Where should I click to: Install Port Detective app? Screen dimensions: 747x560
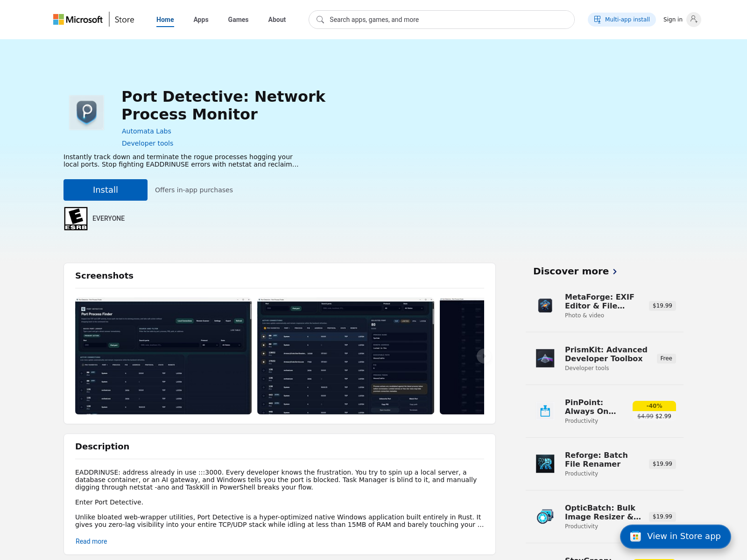[x=106, y=190]
